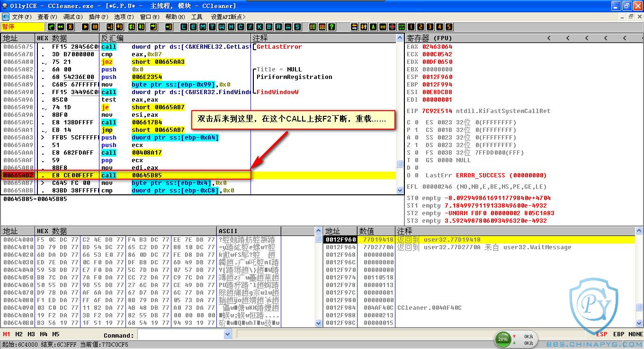644x349 pixels.
Task: Click the numbered toolbar button 5
Action: 449,27
